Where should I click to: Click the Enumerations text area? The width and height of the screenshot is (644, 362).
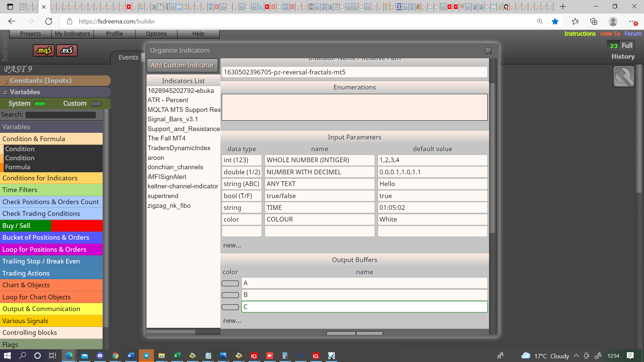click(x=355, y=107)
